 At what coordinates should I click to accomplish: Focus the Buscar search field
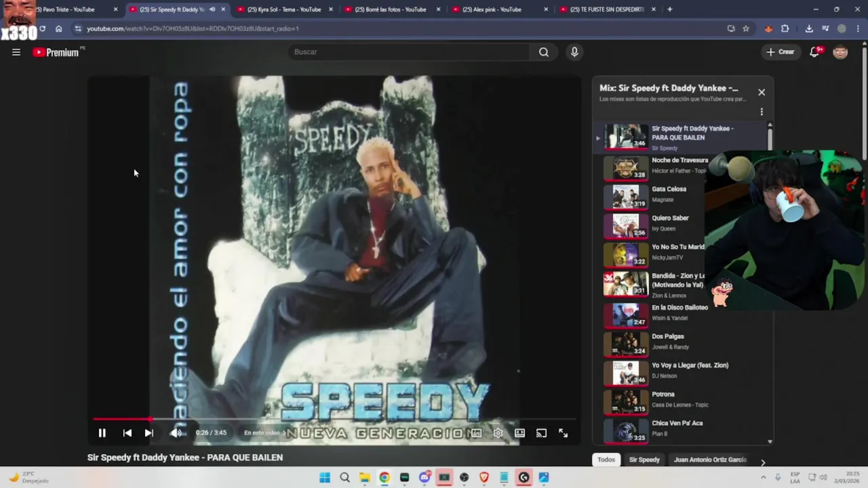[x=410, y=52]
